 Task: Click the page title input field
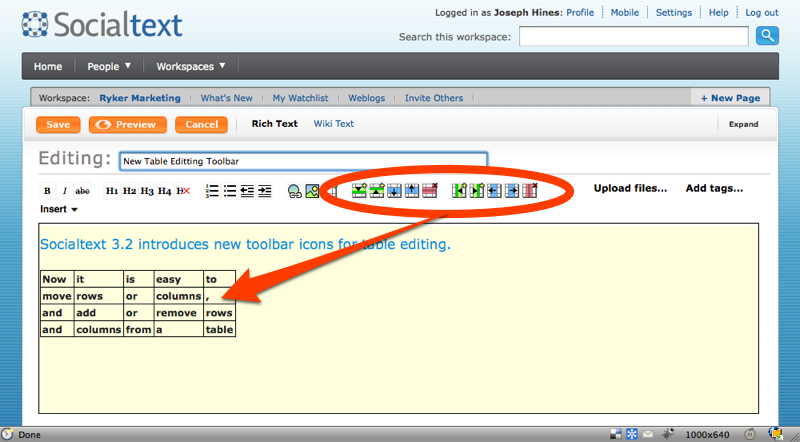coord(304,161)
